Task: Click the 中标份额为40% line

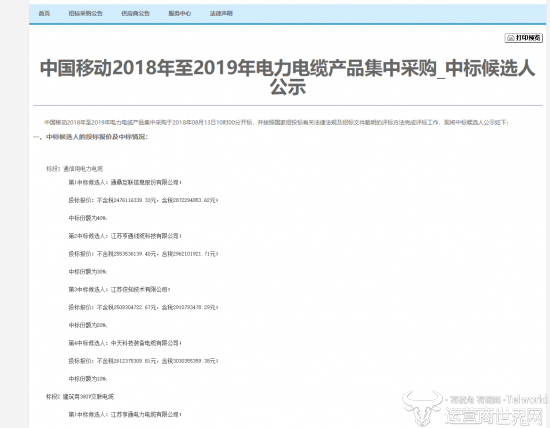Action: pyautogui.click(x=88, y=218)
